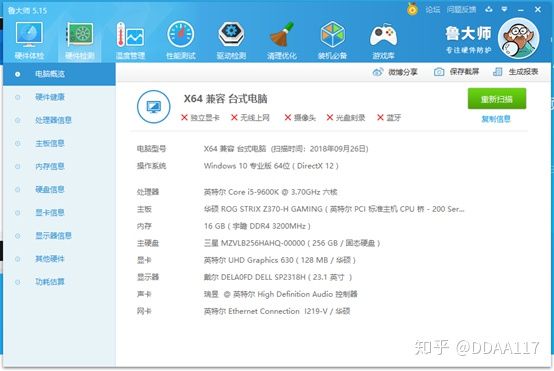Click the Lu Dashi cartoon avatar
The image size is (554, 371).
518,38
